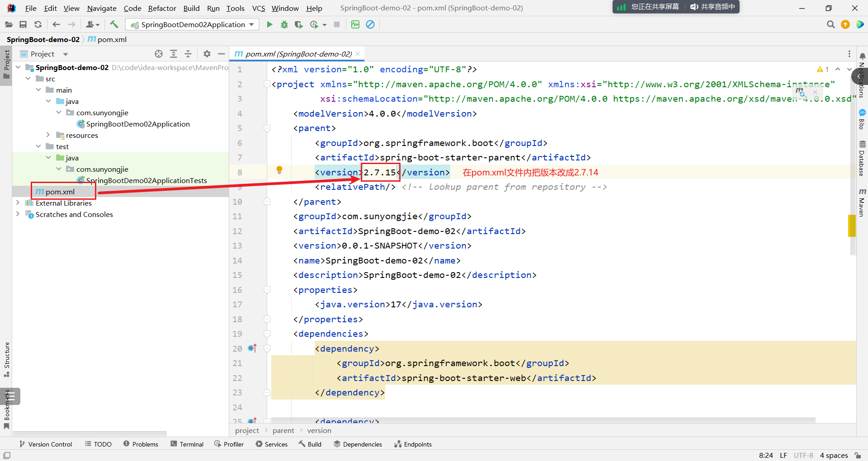Expand External Libraries node

coord(18,203)
